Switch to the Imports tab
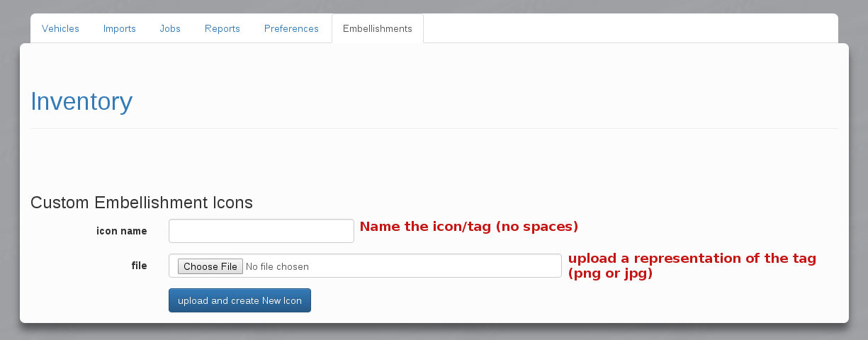This screenshot has height=340, width=868. coord(119,29)
